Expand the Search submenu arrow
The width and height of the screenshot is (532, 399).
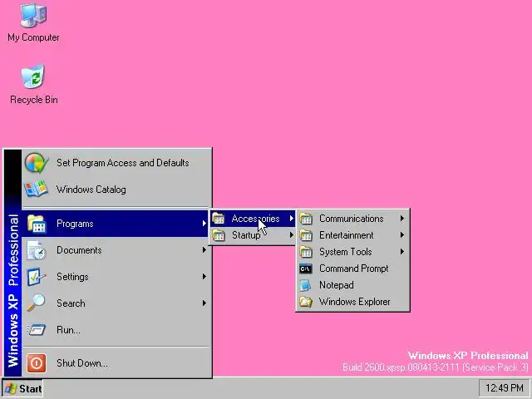[204, 303]
